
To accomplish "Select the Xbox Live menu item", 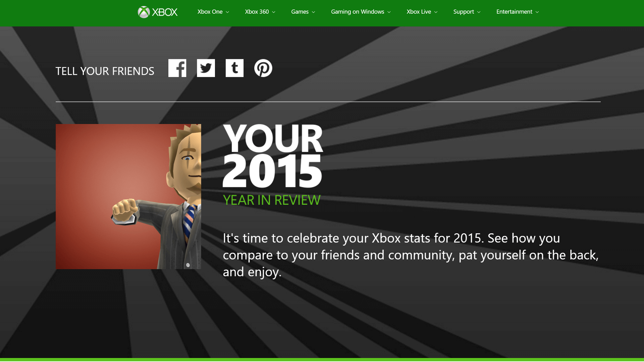I will click(x=419, y=12).
